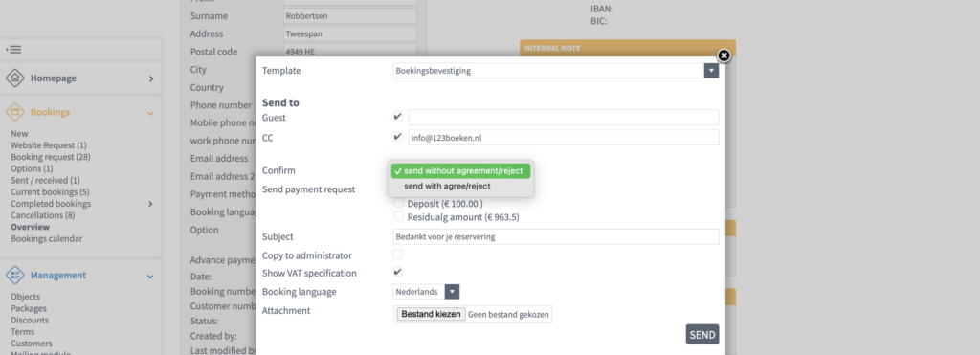Enable the Deposit (€ 100.00) checkbox
The image size is (980, 355).
398,203
